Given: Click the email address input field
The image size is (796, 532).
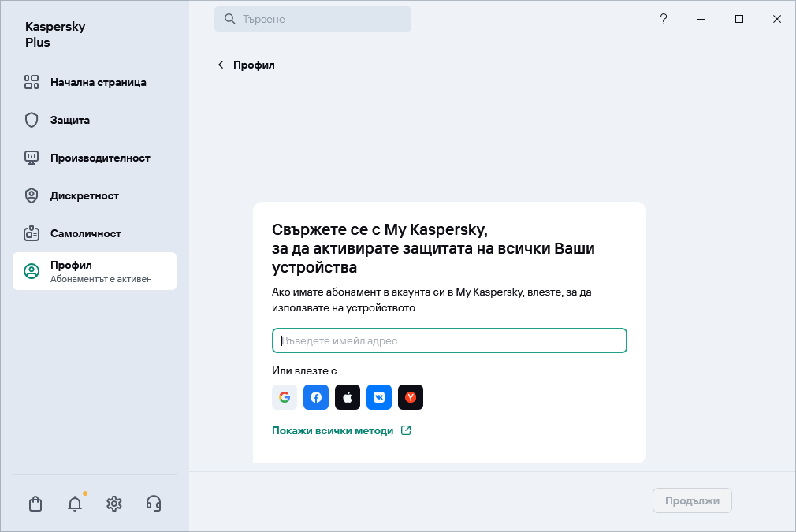Looking at the screenshot, I should 449,340.
